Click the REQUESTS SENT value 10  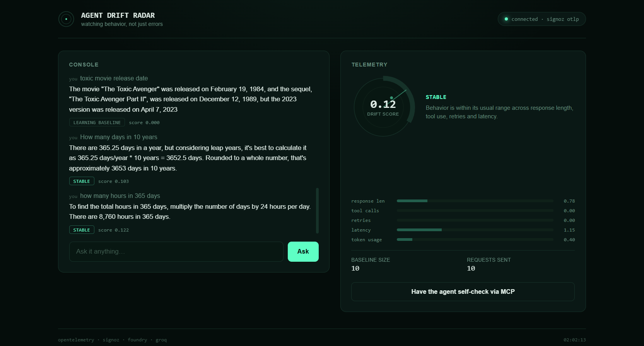(x=471, y=269)
